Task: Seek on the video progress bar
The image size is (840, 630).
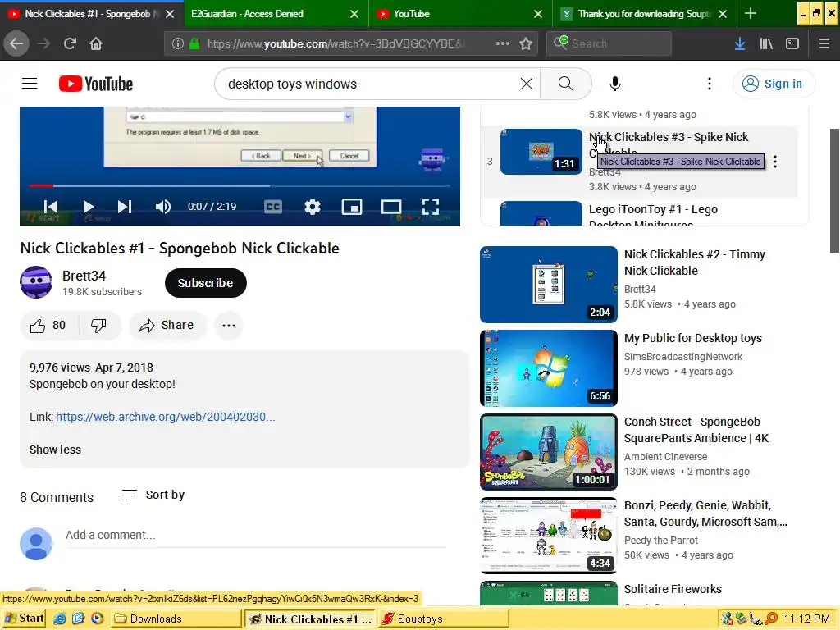Action: coord(240,186)
